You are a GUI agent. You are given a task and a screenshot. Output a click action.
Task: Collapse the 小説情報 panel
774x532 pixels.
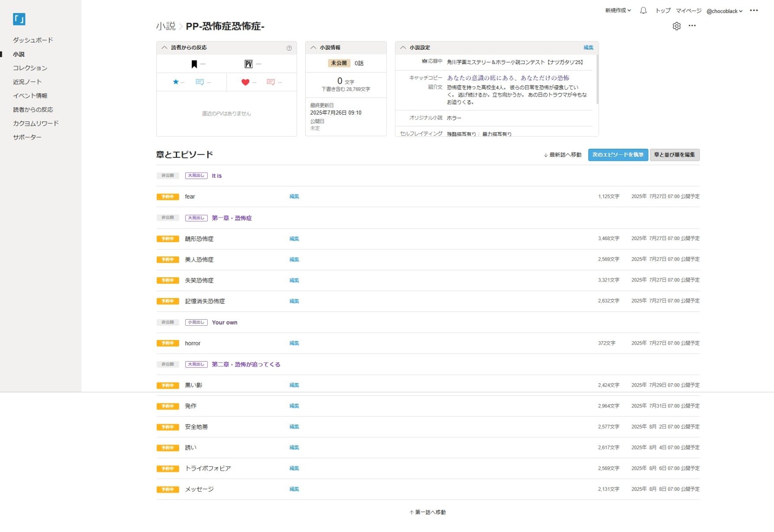pyautogui.click(x=313, y=48)
